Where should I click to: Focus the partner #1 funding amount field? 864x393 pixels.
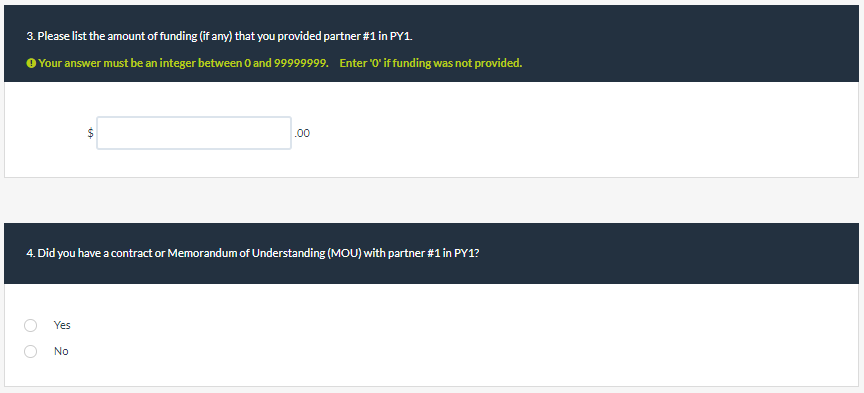pyautogui.click(x=194, y=133)
